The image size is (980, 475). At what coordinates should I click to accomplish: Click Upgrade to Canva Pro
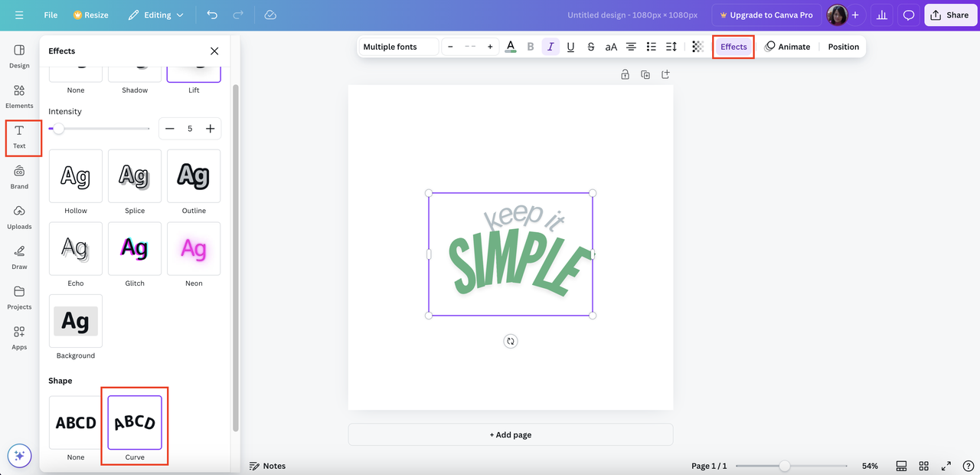(766, 15)
